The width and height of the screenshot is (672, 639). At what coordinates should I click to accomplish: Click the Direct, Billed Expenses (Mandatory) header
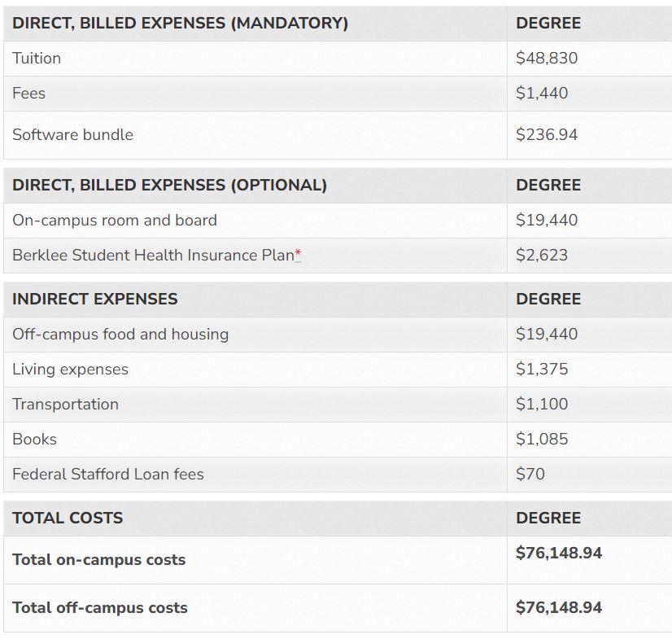(180, 24)
